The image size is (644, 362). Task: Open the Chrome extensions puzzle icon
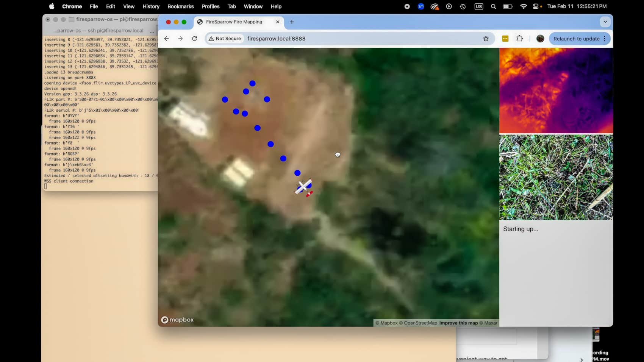click(519, 38)
